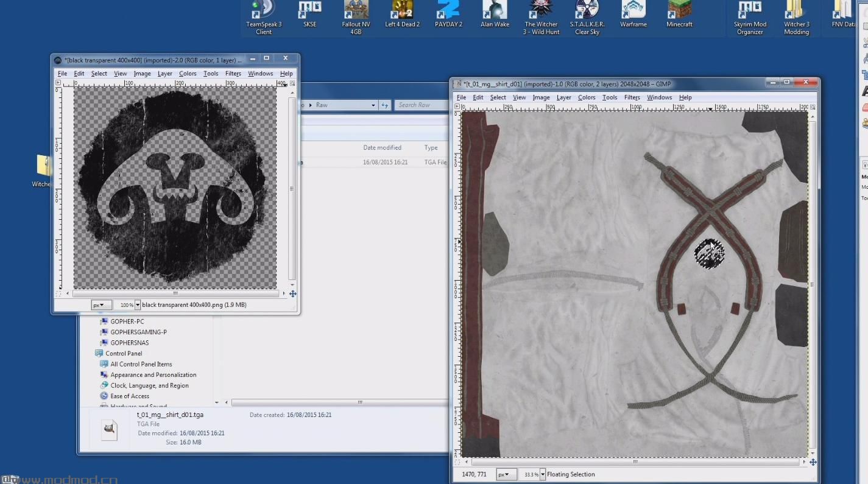Viewport: 868px width, 484px height.
Task: Open Windows menu in small GIMP window
Action: point(260,74)
